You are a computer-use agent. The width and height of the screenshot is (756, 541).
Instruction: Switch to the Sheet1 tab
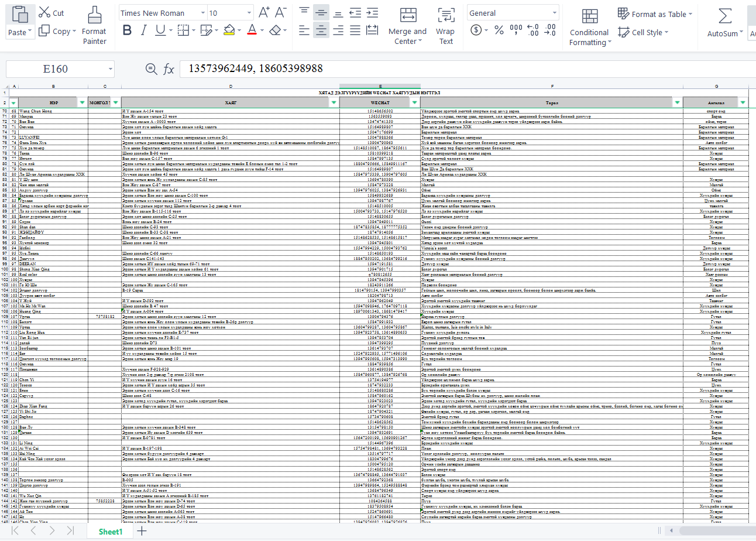[111, 532]
